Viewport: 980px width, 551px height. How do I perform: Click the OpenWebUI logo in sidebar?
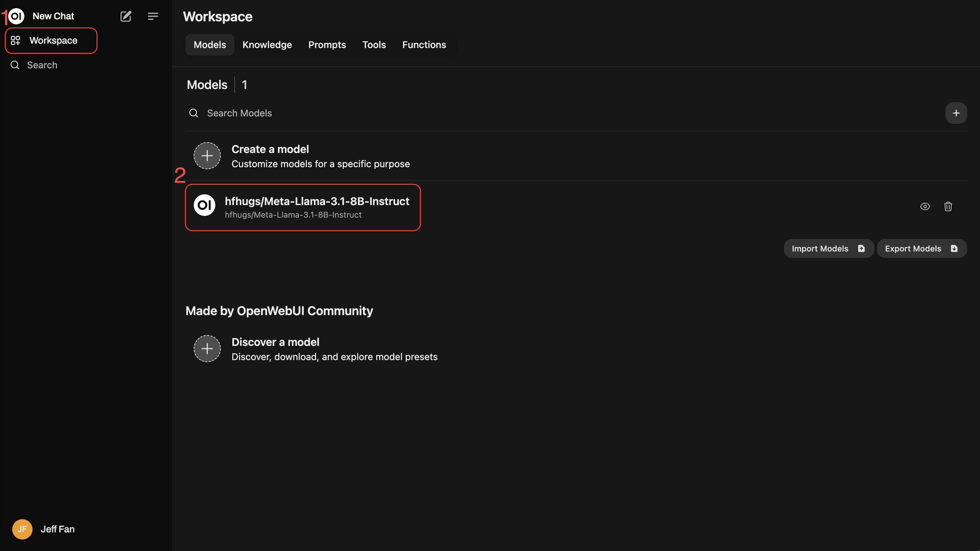point(16,16)
